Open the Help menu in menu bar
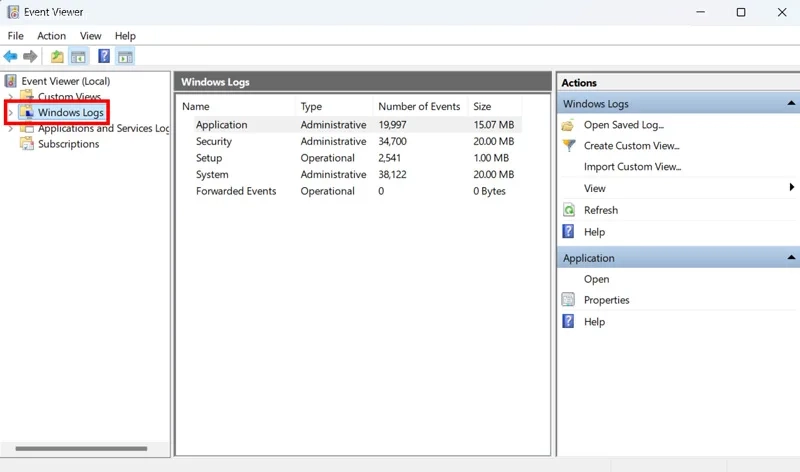The width and height of the screenshot is (800, 472). coord(125,36)
